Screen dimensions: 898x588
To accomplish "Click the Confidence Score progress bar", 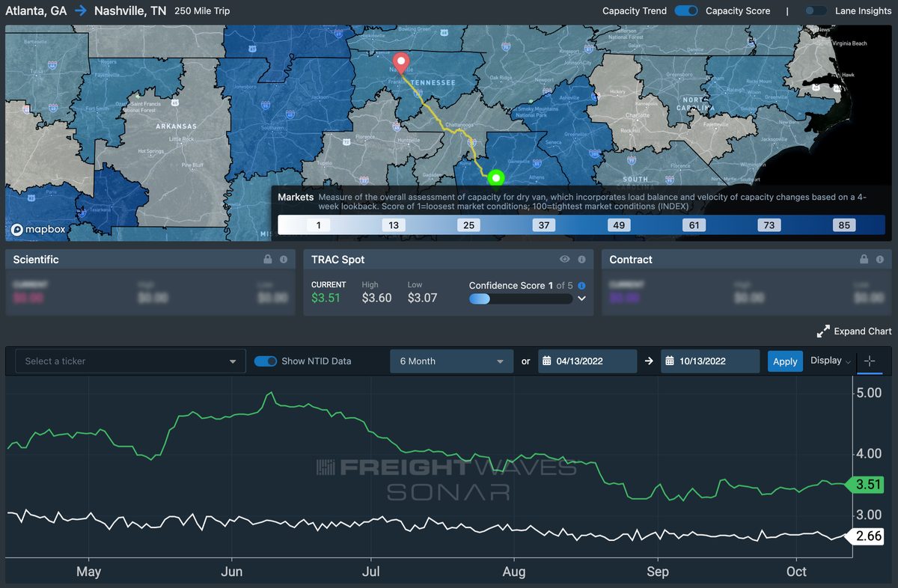I will coord(521,298).
